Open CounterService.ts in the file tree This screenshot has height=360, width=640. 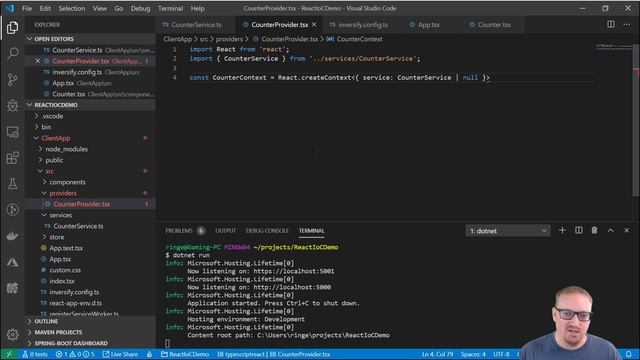pos(78,226)
